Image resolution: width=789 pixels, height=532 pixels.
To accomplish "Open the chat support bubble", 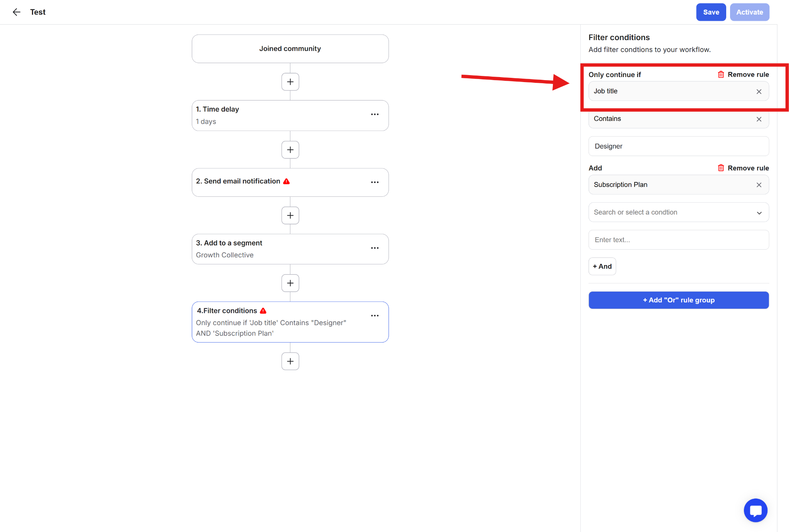I will [755, 510].
